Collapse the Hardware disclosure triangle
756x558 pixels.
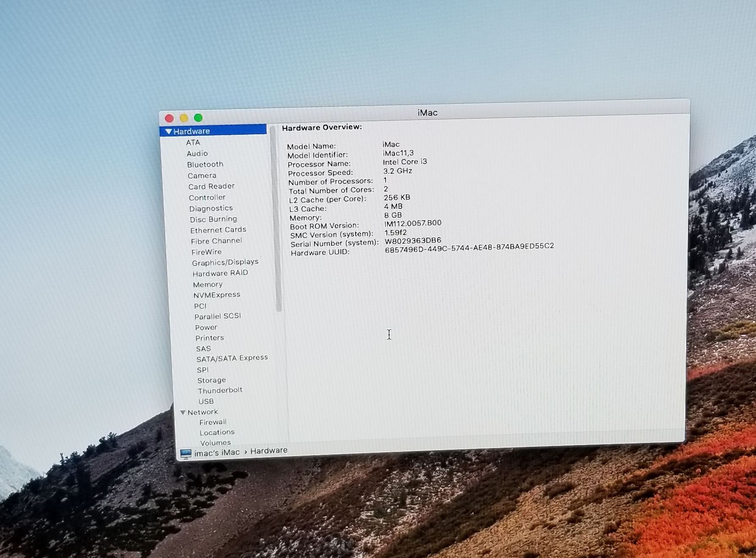tap(169, 131)
